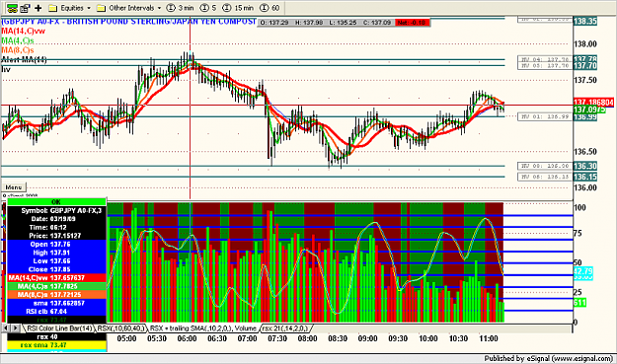Click the 'liv' study label
Screen dimensions: 617x364
pyautogui.click(x=6, y=70)
